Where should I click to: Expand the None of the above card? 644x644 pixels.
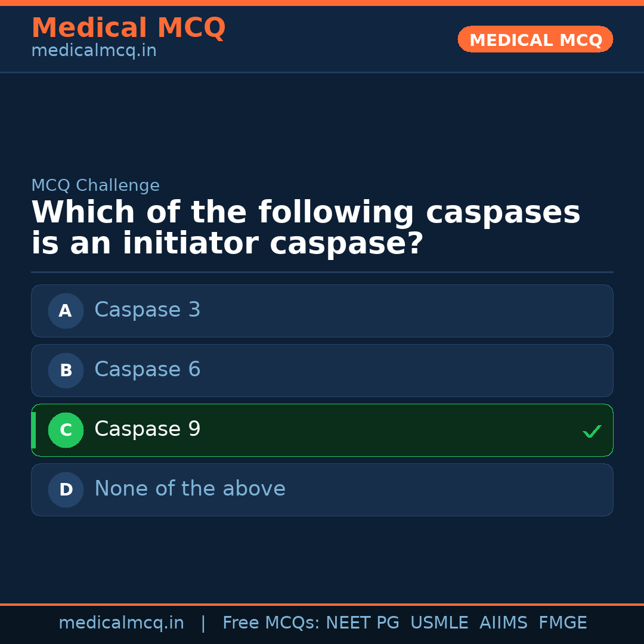coord(322,490)
